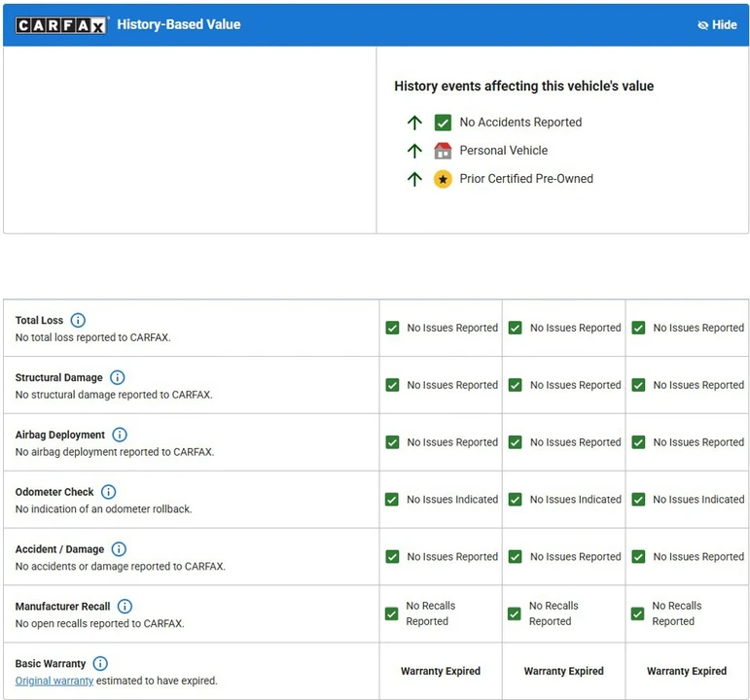Click up arrow next to No Accidents Reported
750x700 pixels.
(x=414, y=122)
